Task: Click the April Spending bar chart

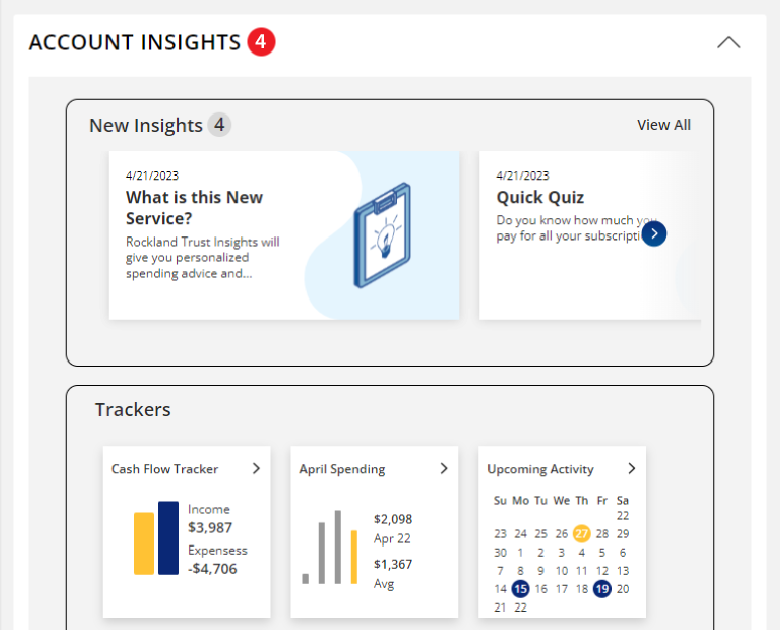Action: [330, 548]
